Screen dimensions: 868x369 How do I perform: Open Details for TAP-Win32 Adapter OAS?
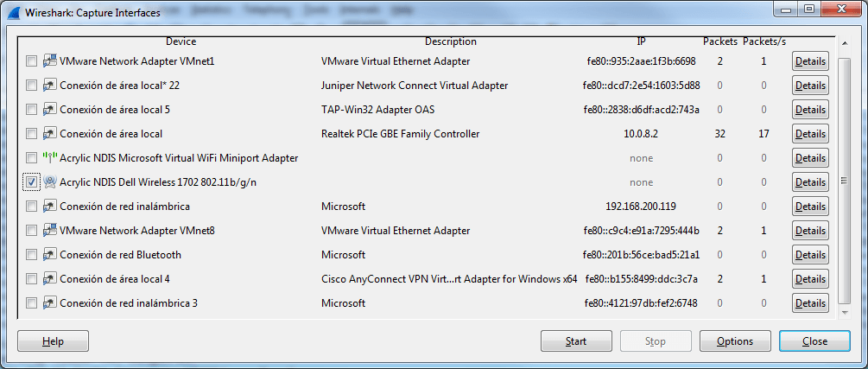[810, 110]
